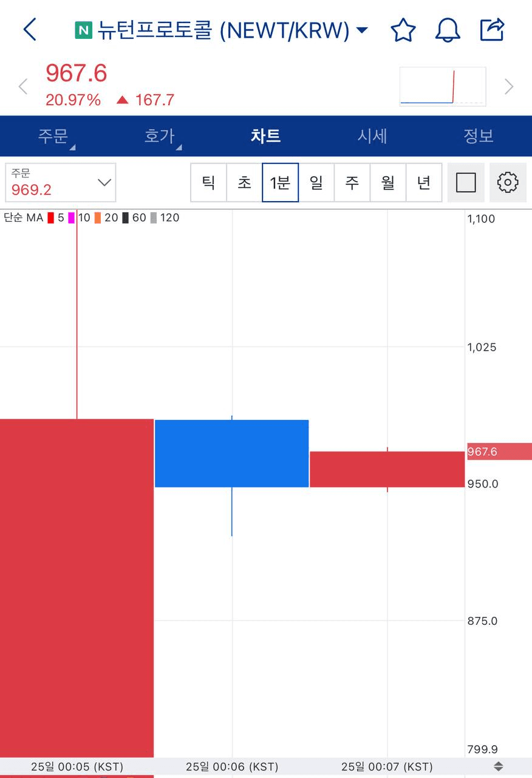Open chart settings gear icon
The height and width of the screenshot is (778, 532).
[508, 182]
